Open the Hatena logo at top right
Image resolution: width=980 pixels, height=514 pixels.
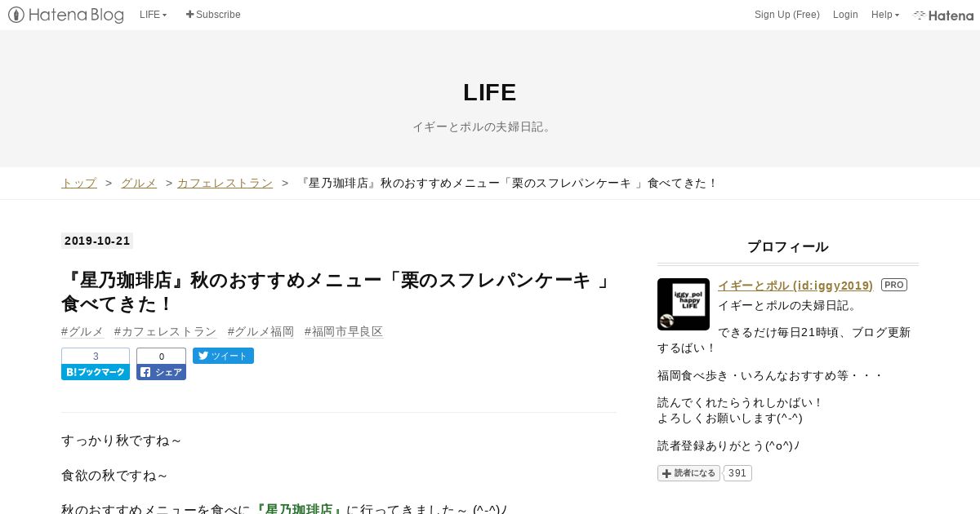pyautogui.click(x=943, y=15)
